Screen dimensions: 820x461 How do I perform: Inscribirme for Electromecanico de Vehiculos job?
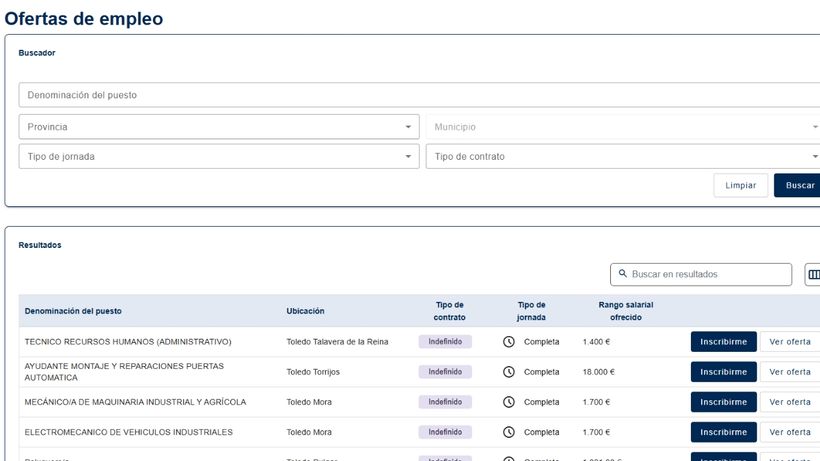723,432
